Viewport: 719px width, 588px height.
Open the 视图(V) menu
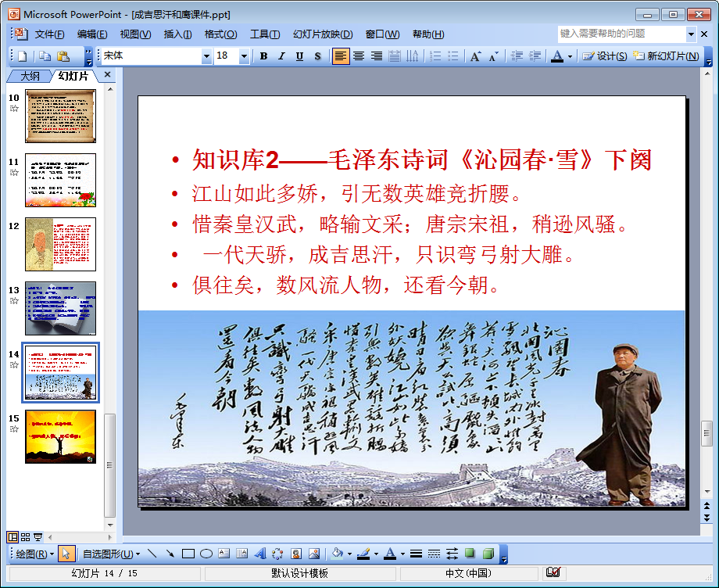click(135, 34)
